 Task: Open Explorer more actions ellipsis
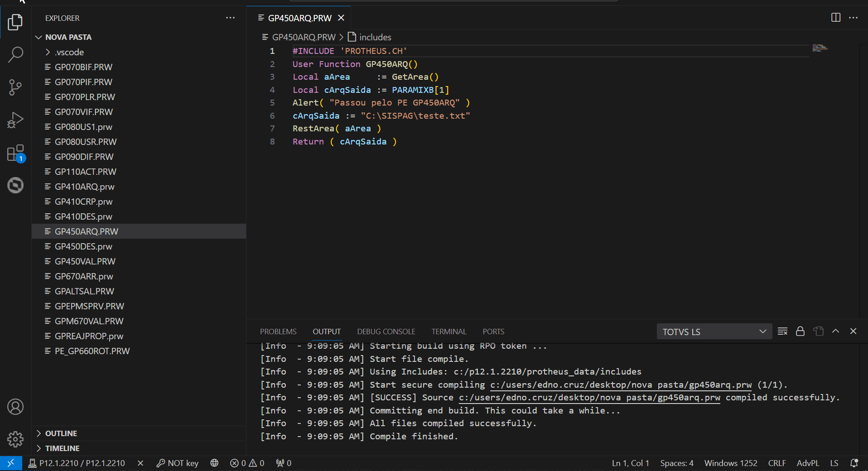pyautogui.click(x=230, y=18)
